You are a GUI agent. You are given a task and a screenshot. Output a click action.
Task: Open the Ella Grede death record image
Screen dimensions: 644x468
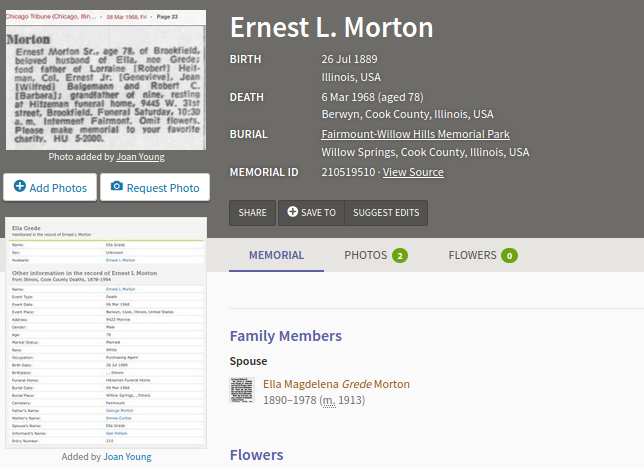click(106, 333)
